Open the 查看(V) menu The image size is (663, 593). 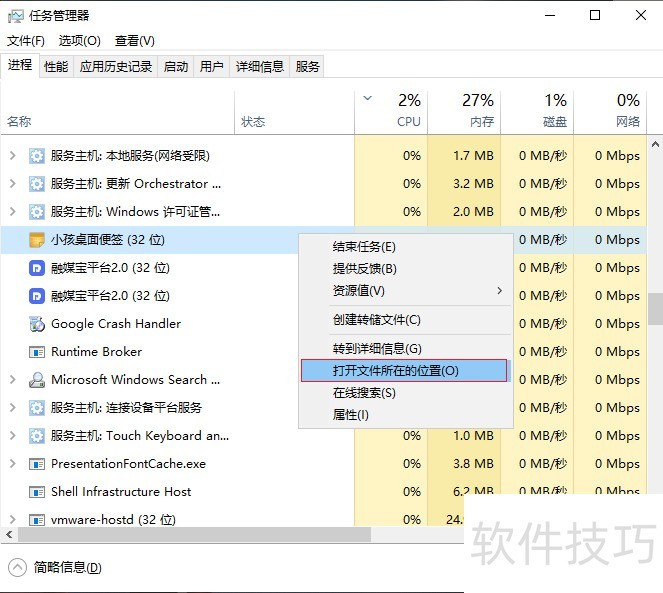[134, 41]
